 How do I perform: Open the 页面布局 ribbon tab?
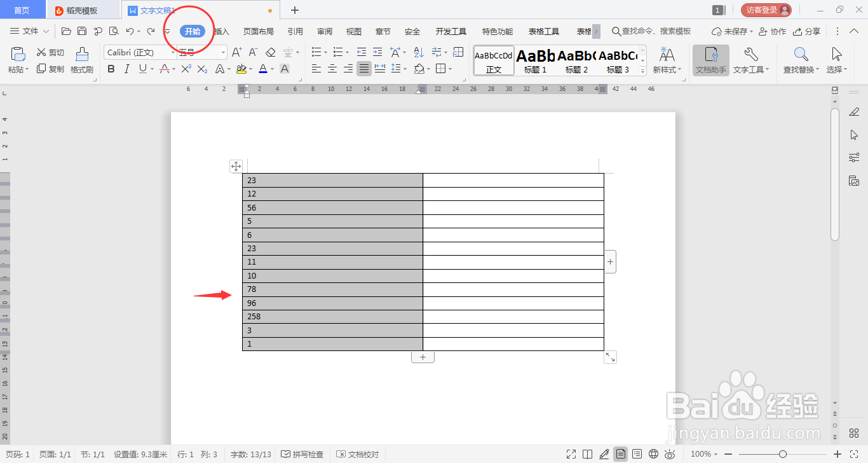[x=258, y=31]
